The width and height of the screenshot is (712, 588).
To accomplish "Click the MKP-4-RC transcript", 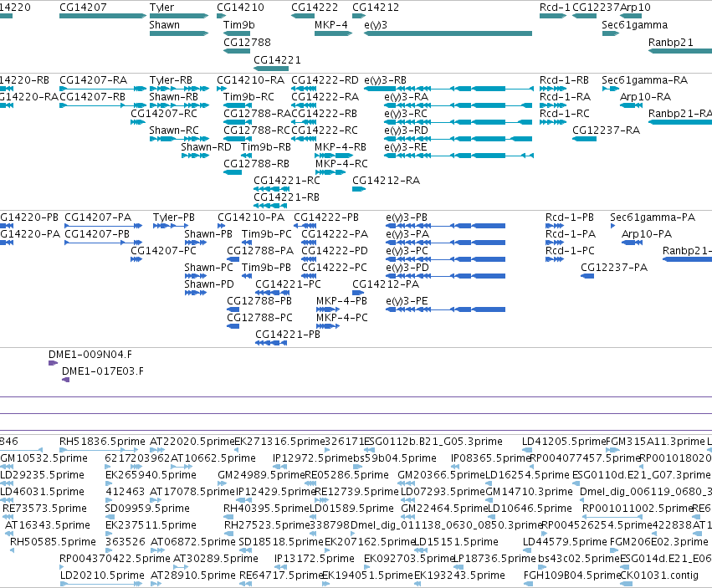I will click(341, 164).
